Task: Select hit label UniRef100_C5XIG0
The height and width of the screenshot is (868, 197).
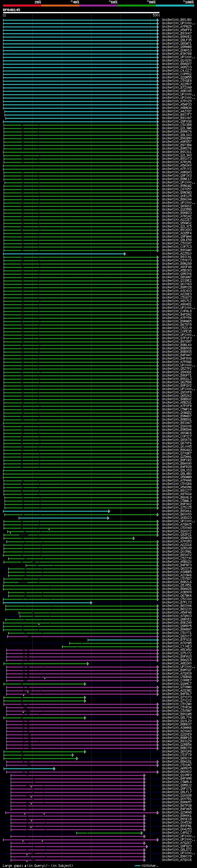Action: (x=177, y=599)
